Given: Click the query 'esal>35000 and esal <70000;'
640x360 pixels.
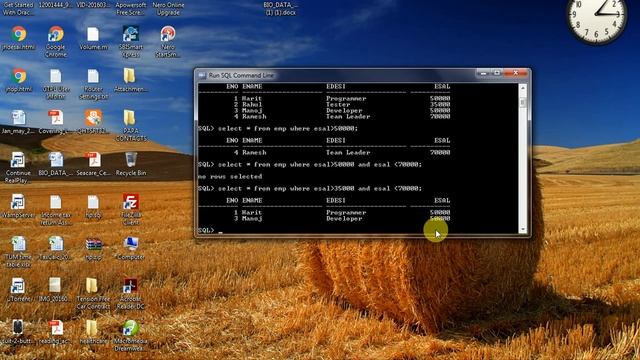Looking at the screenshot, I should [309, 189].
